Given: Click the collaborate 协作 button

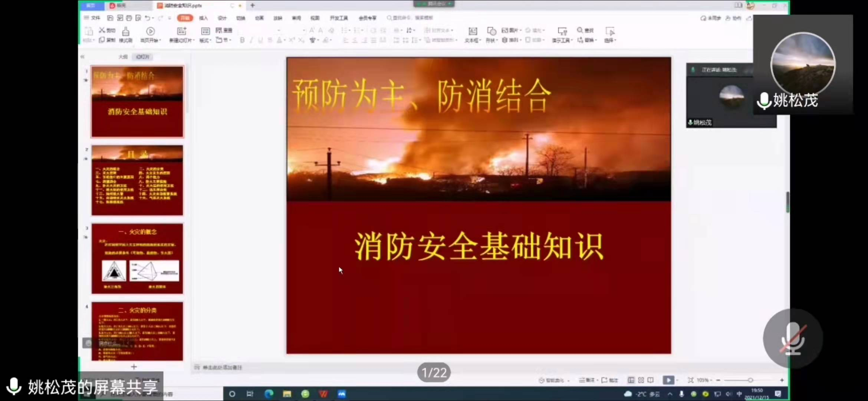Looking at the screenshot, I should [733, 18].
